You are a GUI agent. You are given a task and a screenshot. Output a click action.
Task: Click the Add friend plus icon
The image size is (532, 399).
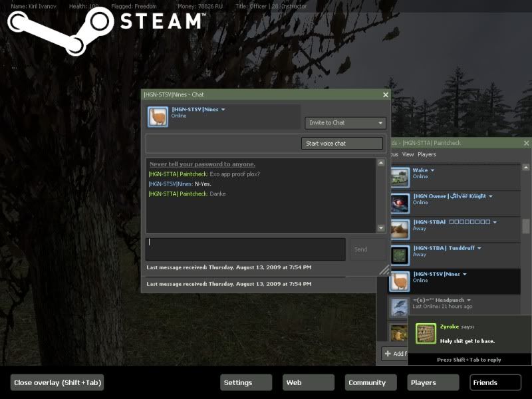coord(388,354)
